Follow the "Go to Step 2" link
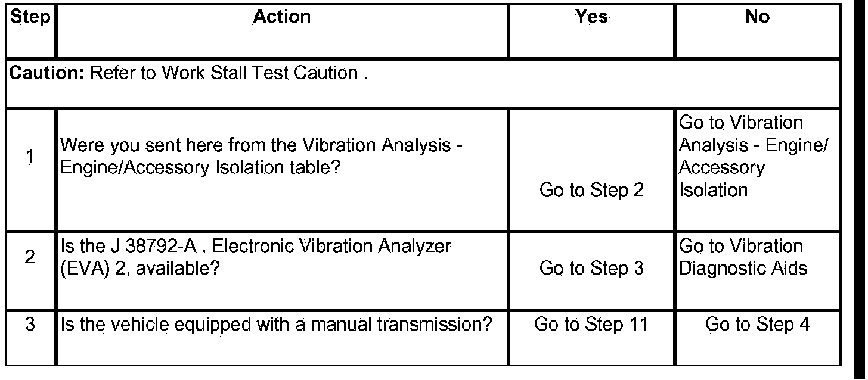Viewport: 868px width, 380px height. pos(591,190)
